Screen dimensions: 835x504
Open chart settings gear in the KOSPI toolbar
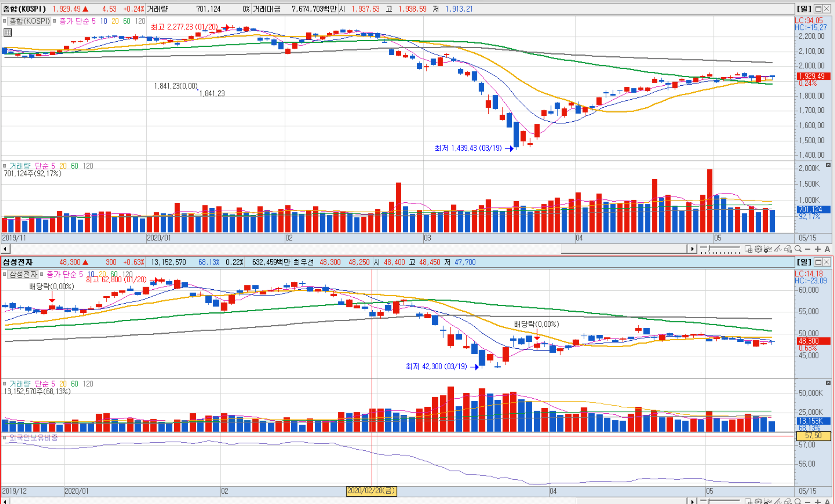click(758, 249)
